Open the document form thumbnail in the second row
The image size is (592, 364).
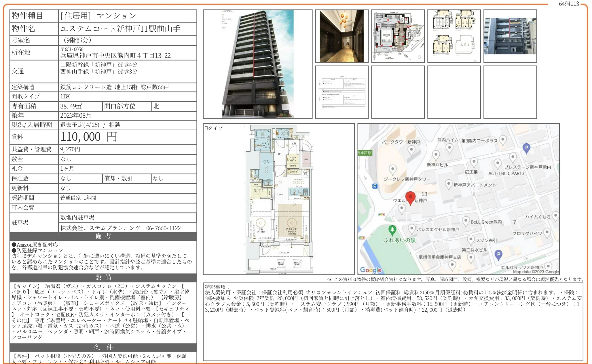point(342,92)
